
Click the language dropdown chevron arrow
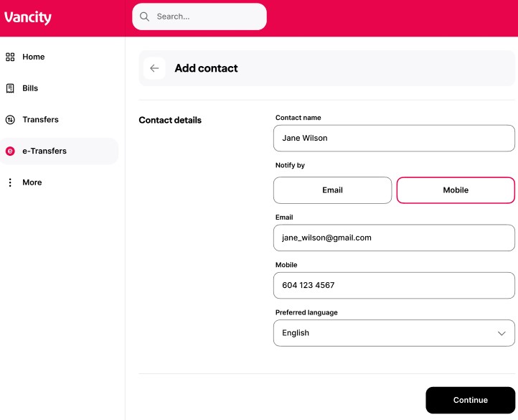pos(501,334)
